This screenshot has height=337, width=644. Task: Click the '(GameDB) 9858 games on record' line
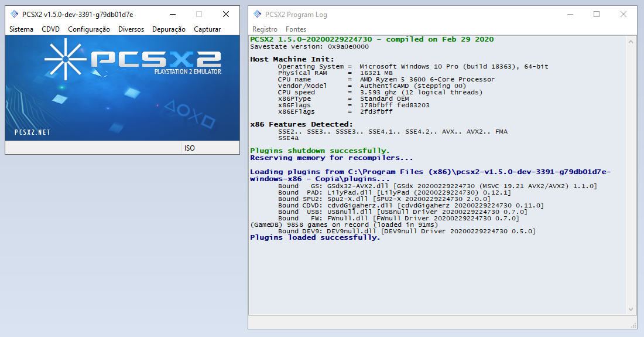(344, 225)
